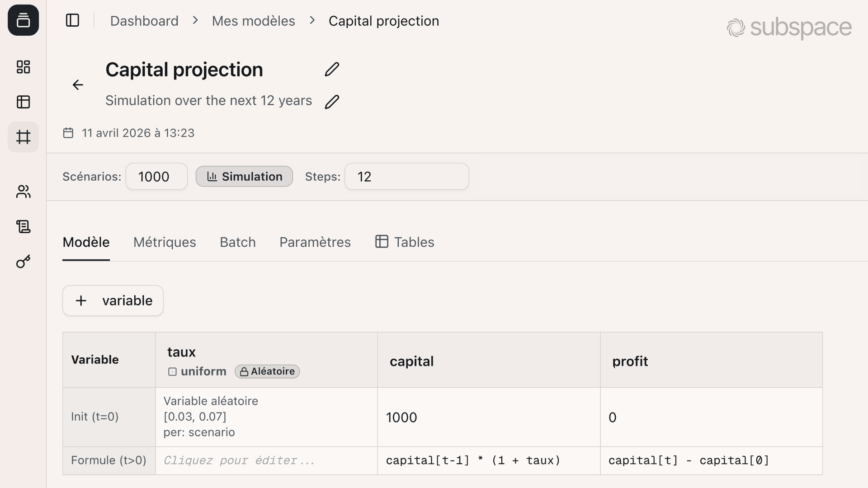Add a new variable with the + button
This screenshot has height=488, width=868.
[x=113, y=300]
